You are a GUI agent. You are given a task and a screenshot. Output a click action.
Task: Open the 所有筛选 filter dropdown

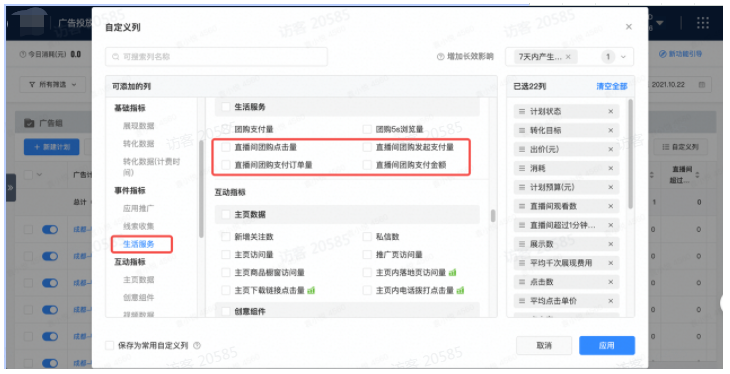pos(52,85)
